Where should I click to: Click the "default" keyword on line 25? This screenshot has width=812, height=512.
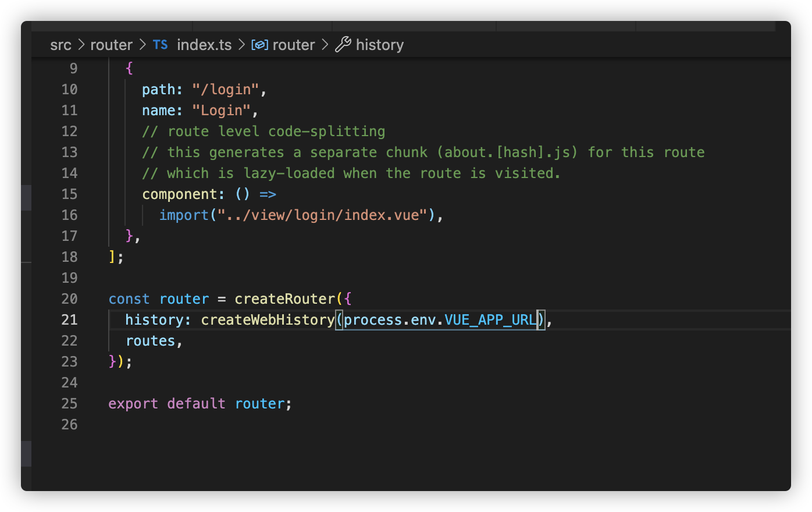(x=196, y=404)
